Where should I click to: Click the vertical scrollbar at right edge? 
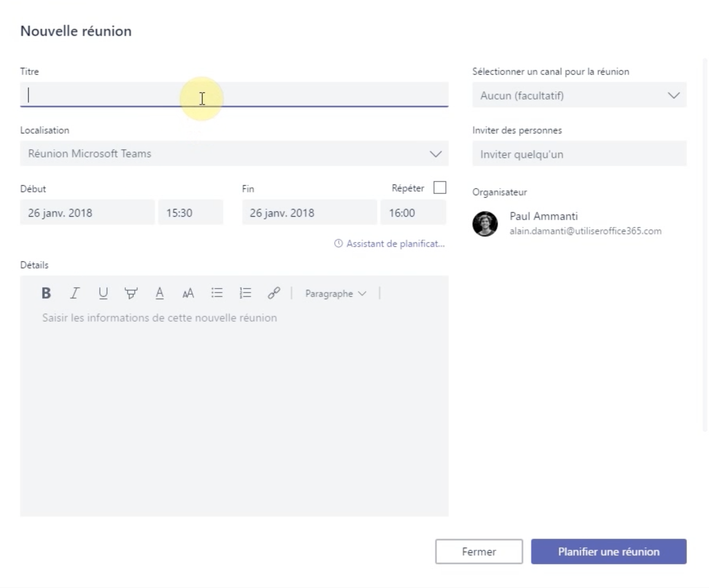click(705, 245)
